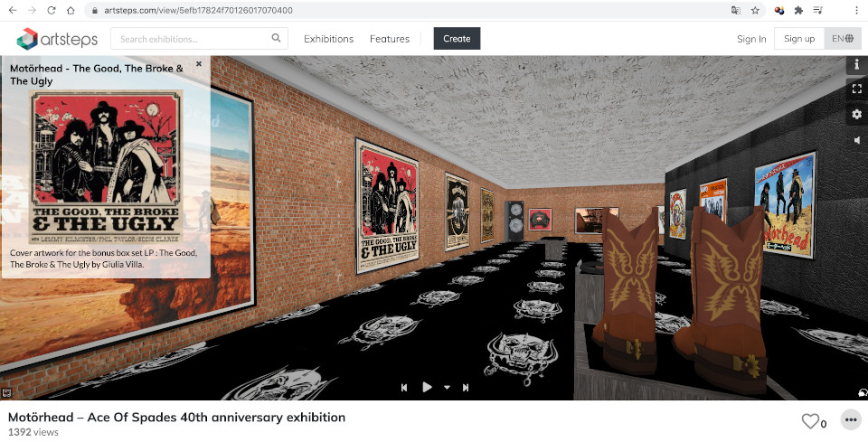
Task: Mute the exhibition audio
Action: (856, 140)
